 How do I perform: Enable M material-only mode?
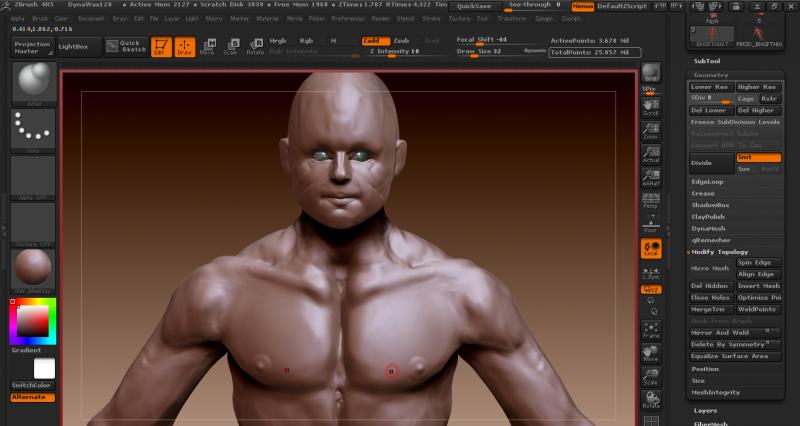pos(334,41)
